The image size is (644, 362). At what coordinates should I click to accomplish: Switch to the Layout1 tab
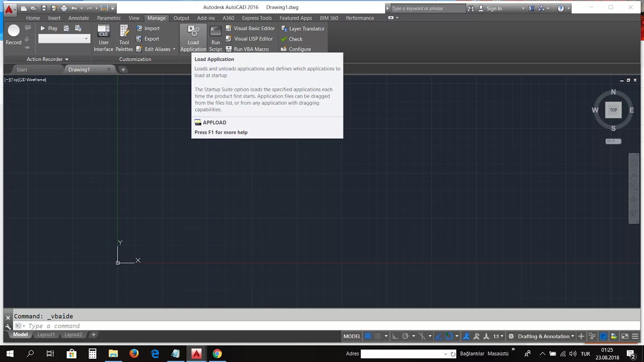[46, 335]
